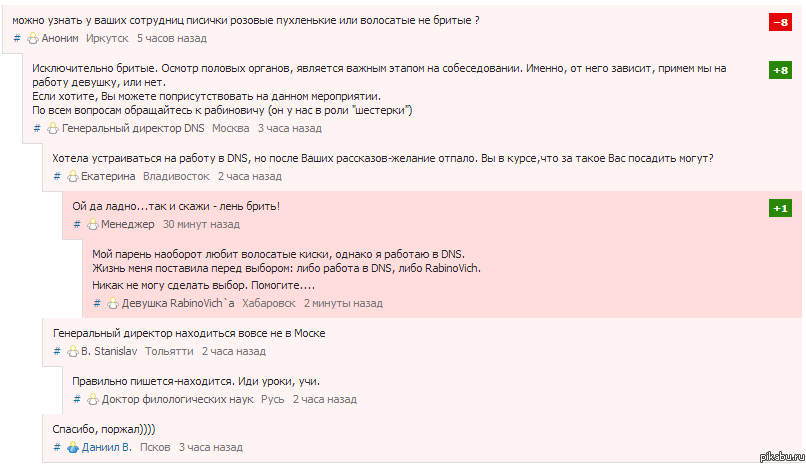This screenshot has width=806, height=464.
Task: Open the # permalink of Даниил В.'s comment
Action: tap(57, 448)
